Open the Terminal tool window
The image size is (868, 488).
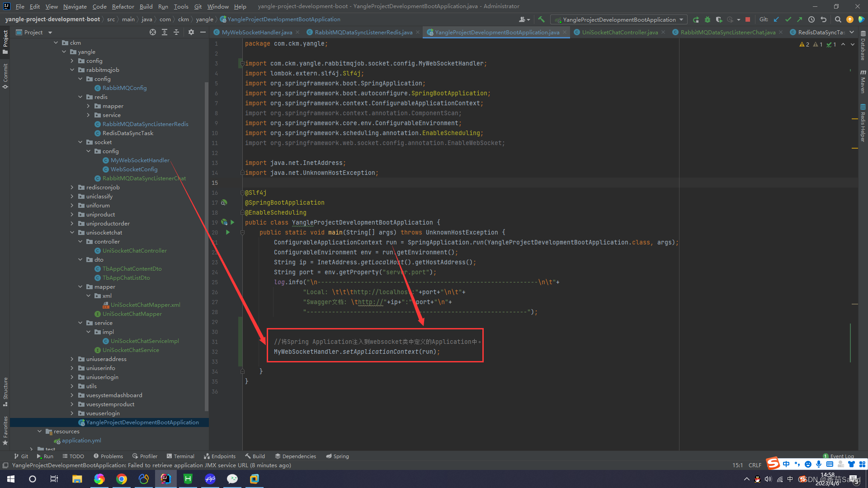180,456
